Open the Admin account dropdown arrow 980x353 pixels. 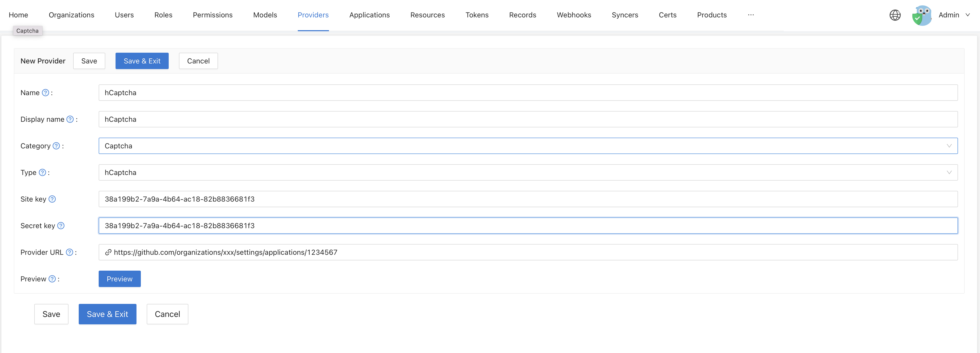click(x=967, y=15)
